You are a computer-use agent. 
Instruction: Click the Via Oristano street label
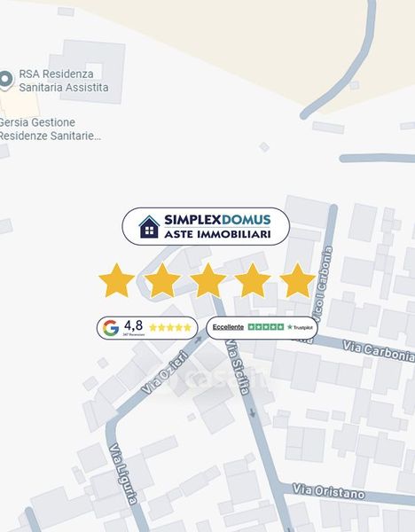point(328,491)
